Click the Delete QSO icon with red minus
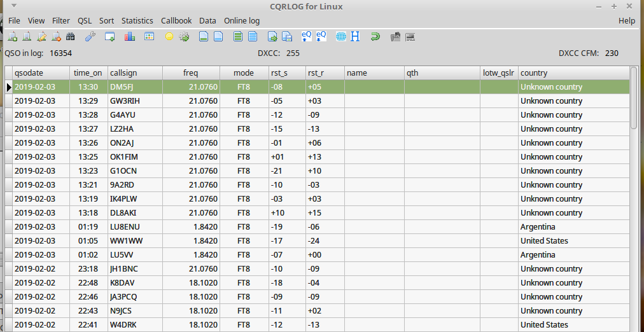Image resolution: width=644 pixels, height=332 pixels. click(x=56, y=37)
